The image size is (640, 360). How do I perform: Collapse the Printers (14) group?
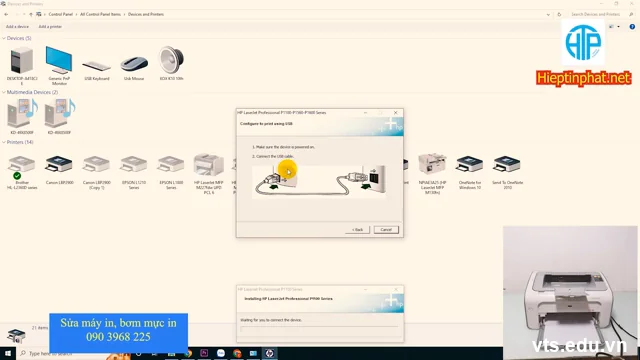click(x=4, y=142)
